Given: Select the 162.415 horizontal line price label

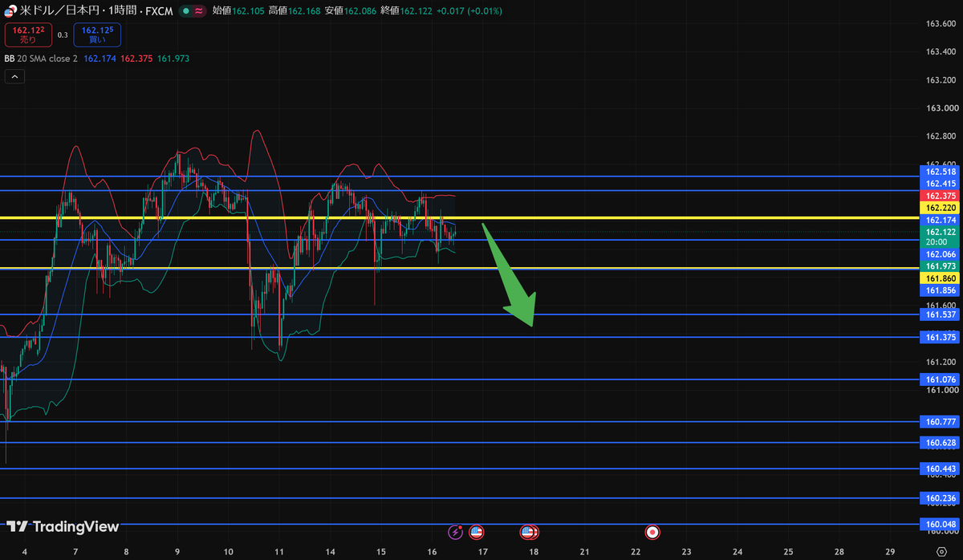Looking at the screenshot, I should [x=941, y=184].
